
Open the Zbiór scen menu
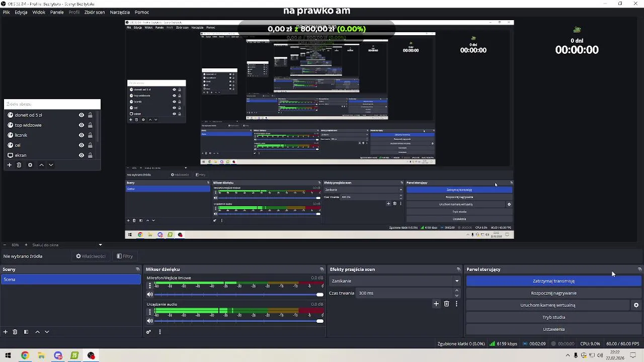[x=95, y=12]
